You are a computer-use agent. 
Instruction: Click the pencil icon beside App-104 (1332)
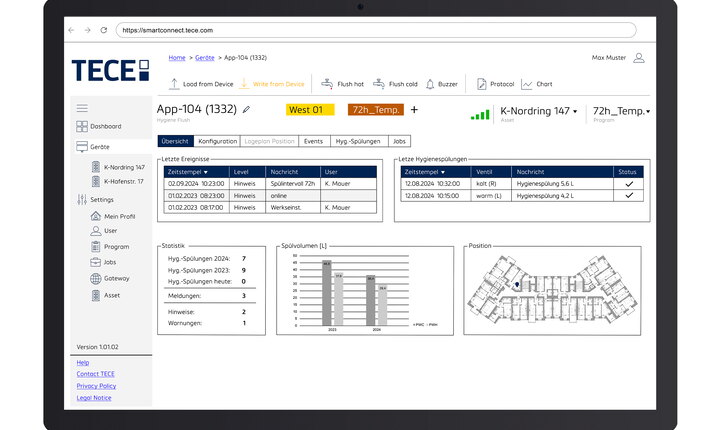(x=247, y=110)
